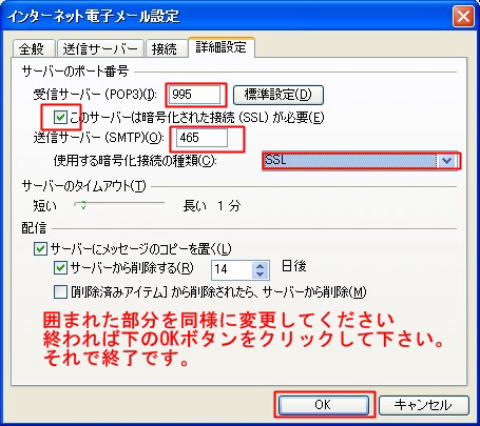Enable delete when removed from 削除済みアイテム
This screenshot has height=426, width=480.
(60, 292)
